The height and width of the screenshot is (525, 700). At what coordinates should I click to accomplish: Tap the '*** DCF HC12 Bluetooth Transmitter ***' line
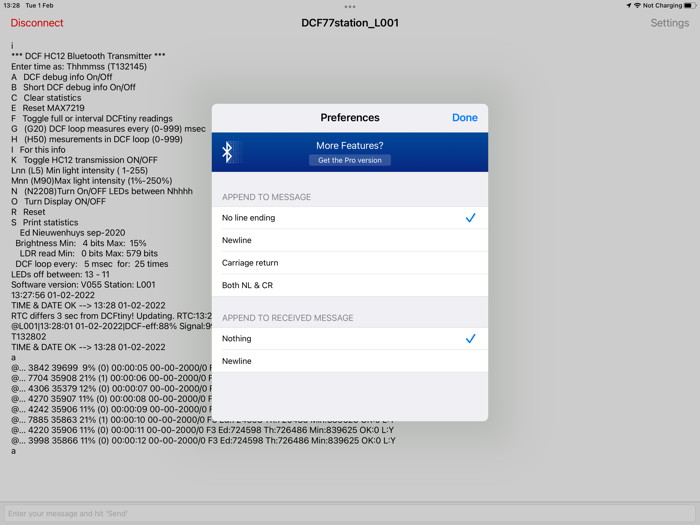(x=88, y=56)
